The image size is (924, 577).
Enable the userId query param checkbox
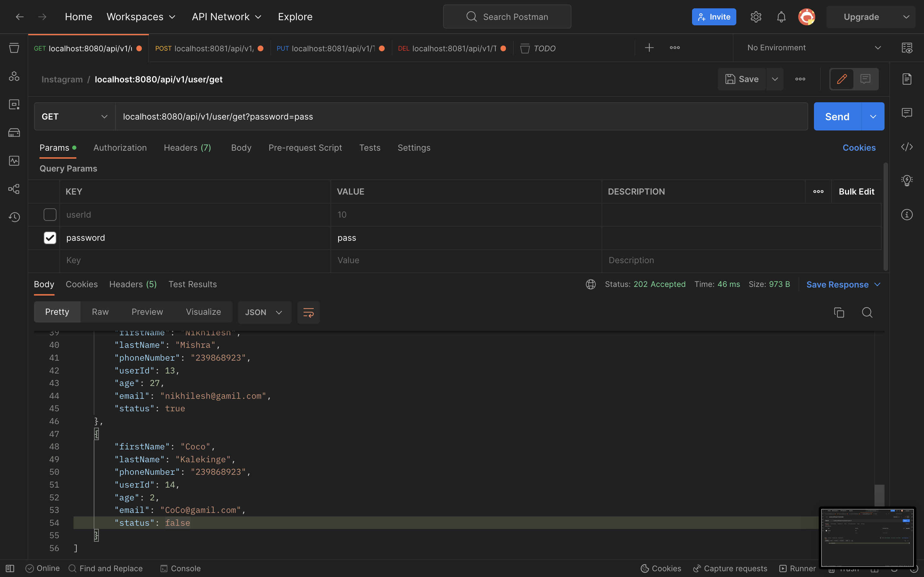point(50,214)
